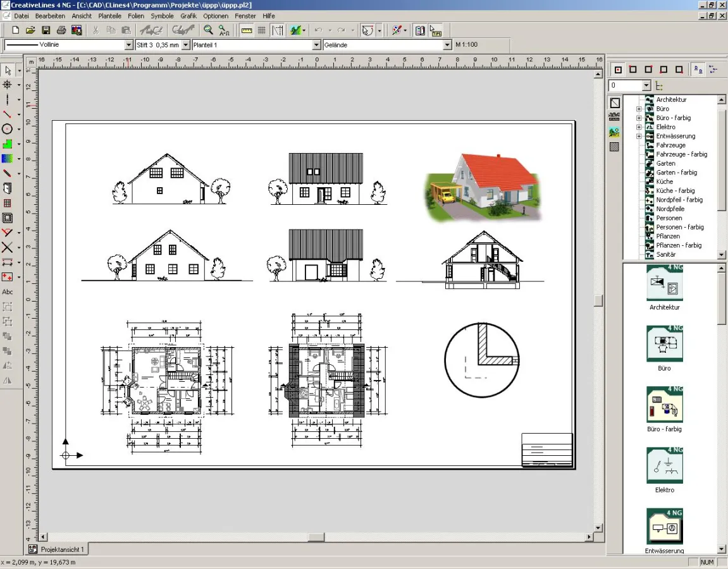Activate the freehand pencil tool

point(9,173)
